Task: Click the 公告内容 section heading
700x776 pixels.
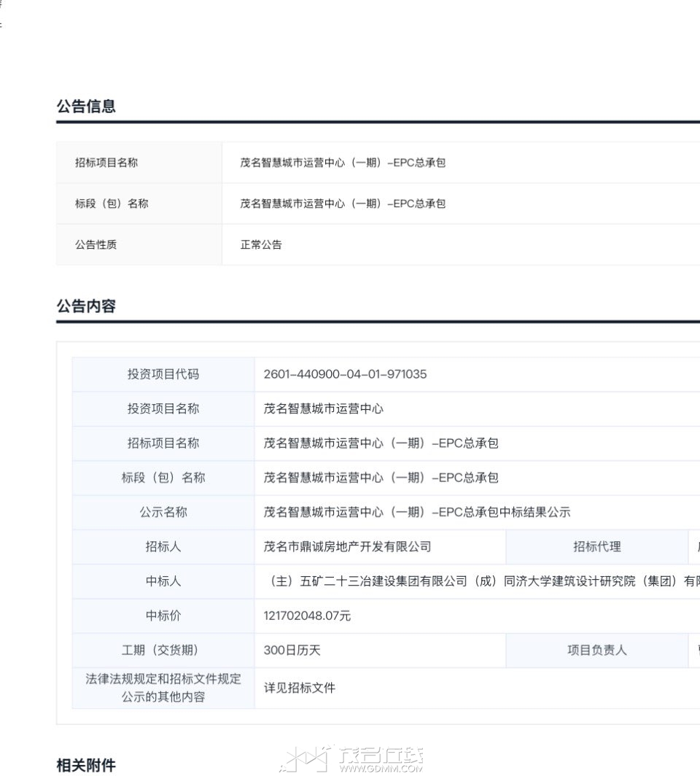Action: click(x=86, y=306)
